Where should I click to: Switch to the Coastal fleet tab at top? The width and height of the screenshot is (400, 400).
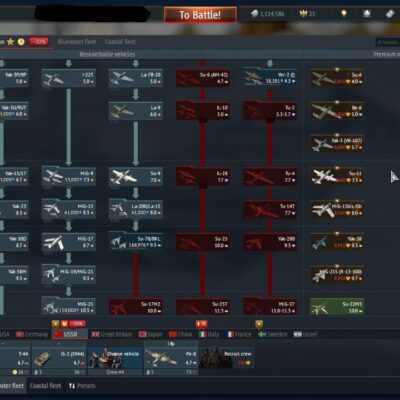click(x=120, y=42)
